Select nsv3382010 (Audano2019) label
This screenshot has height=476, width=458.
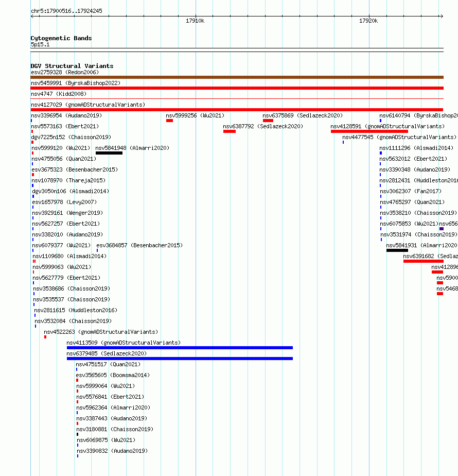[x=67, y=235]
